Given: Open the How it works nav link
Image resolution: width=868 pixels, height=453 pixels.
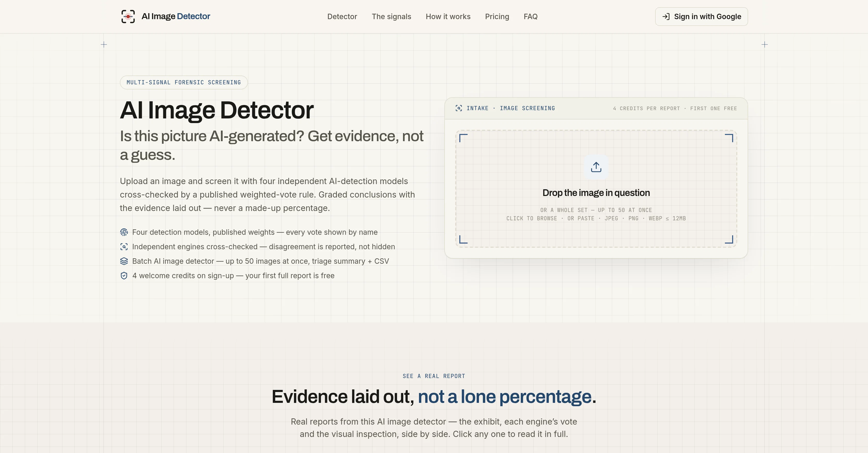Looking at the screenshot, I should pos(448,17).
